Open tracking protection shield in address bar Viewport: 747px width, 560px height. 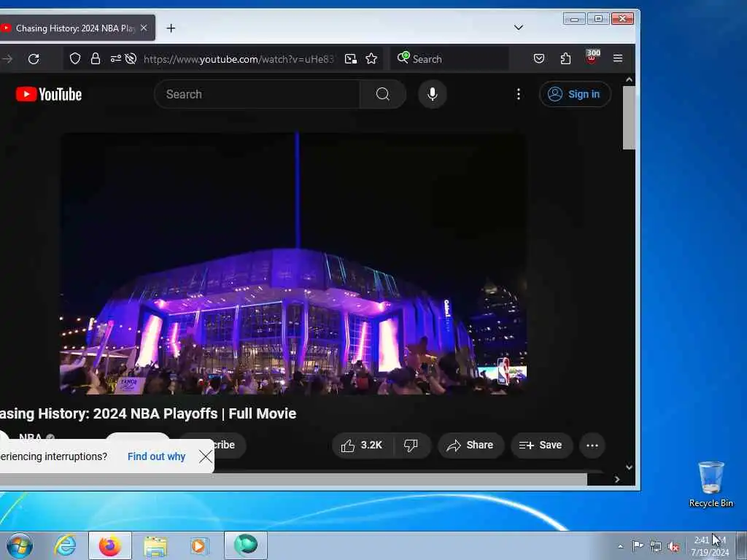point(75,58)
